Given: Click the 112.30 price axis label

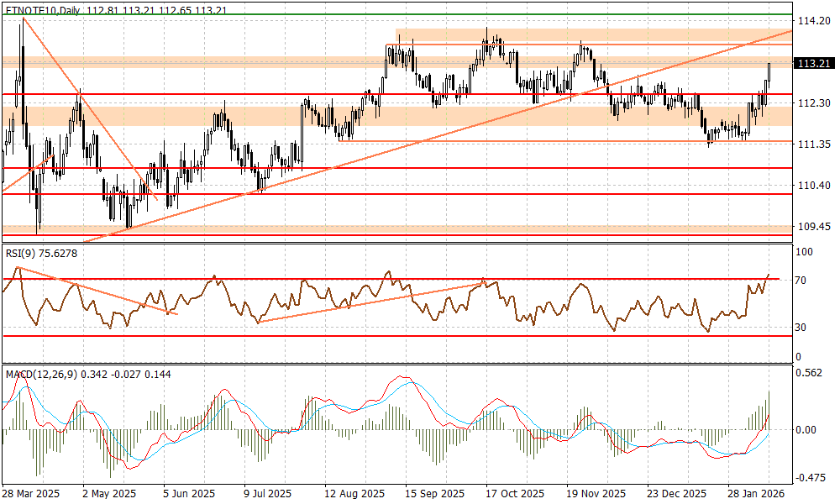Looking at the screenshot, I should click(813, 102).
